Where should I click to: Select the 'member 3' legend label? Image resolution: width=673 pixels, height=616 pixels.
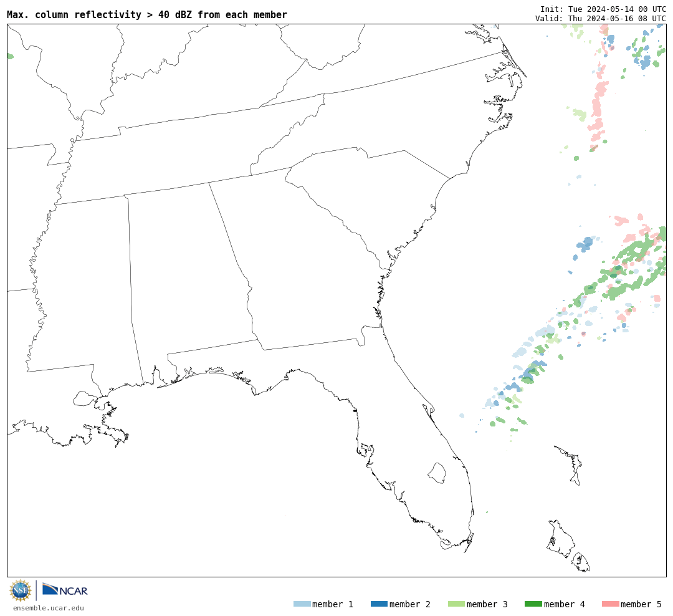click(x=487, y=604)
